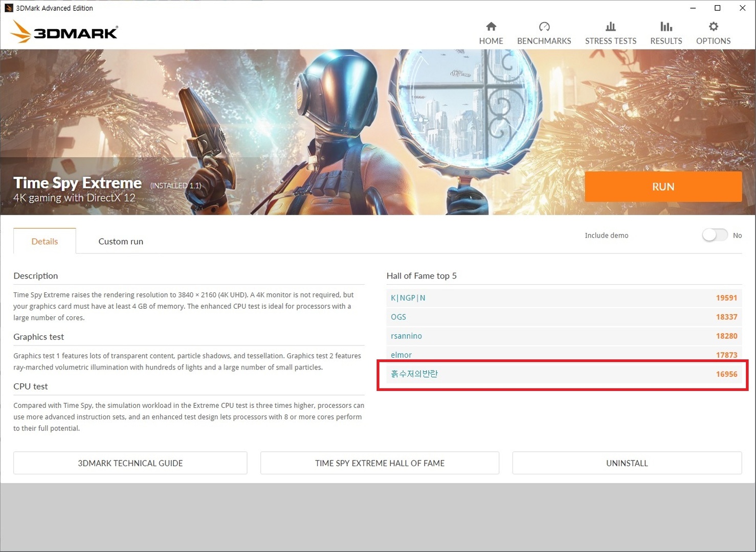756x552 pixels.
Task: Click the 3DMark title bar app icon
Action: (x=9, y=8)
